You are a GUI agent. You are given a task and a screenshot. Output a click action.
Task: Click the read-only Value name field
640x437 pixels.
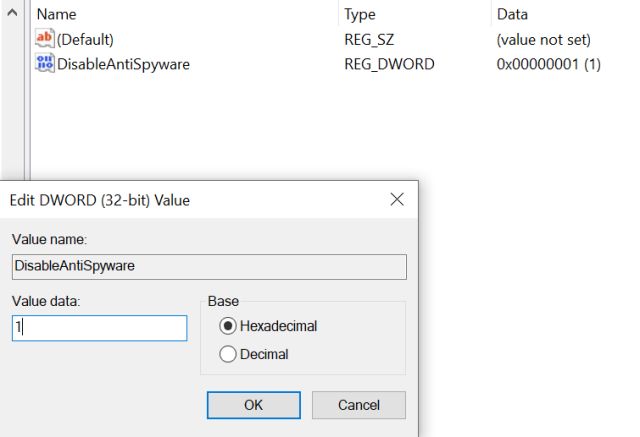click(x=208, y=266)
